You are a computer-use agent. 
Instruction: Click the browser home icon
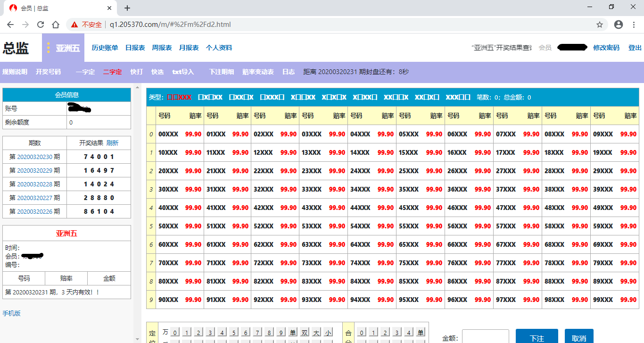tap(56, 25)
